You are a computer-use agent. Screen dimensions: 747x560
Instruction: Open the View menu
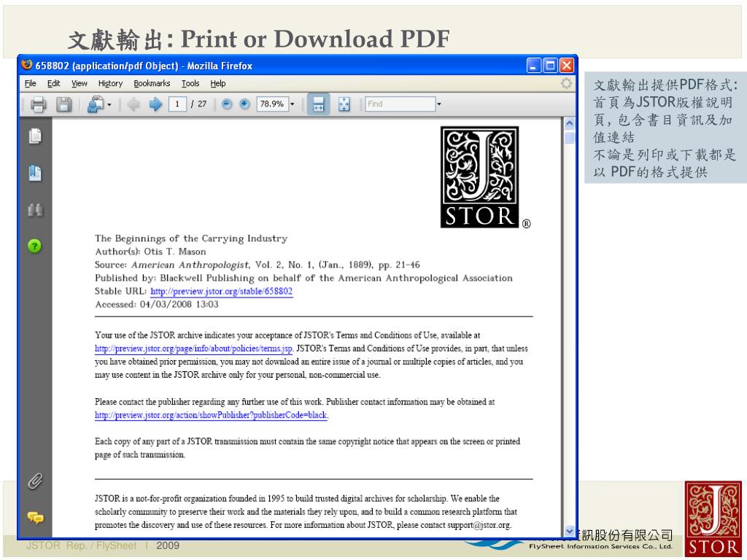tap(79, 83)
